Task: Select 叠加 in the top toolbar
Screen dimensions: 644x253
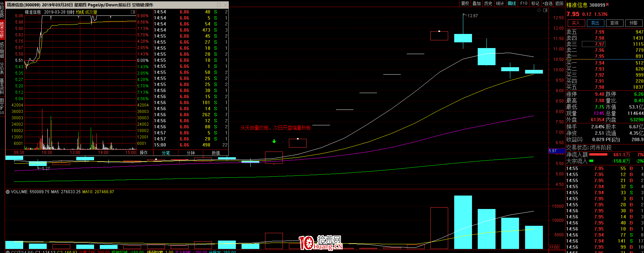Action: [477, 3]
